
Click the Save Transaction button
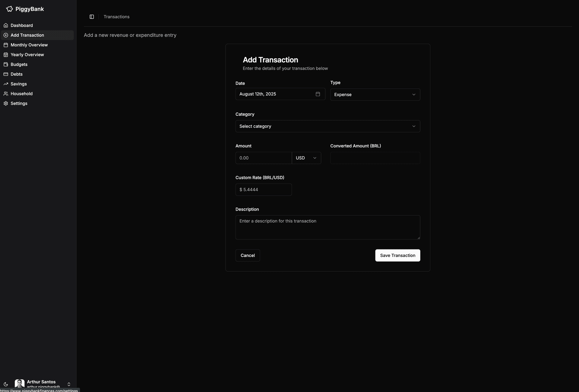click(397, 255)
